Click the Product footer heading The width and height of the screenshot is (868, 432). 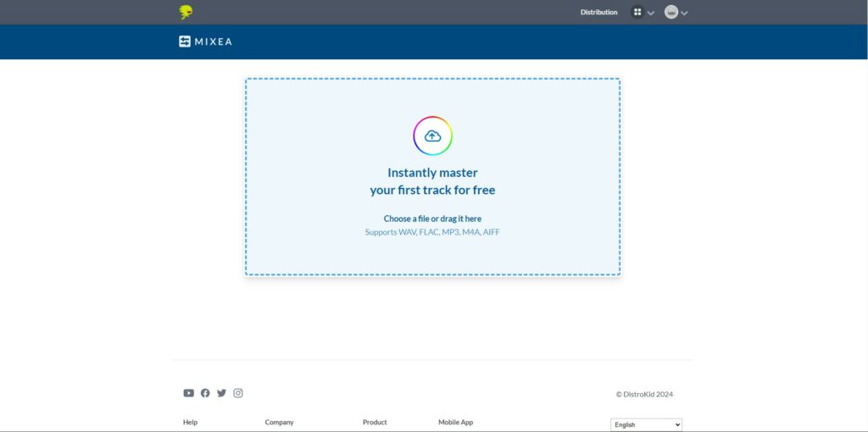[x=375, y=422]
